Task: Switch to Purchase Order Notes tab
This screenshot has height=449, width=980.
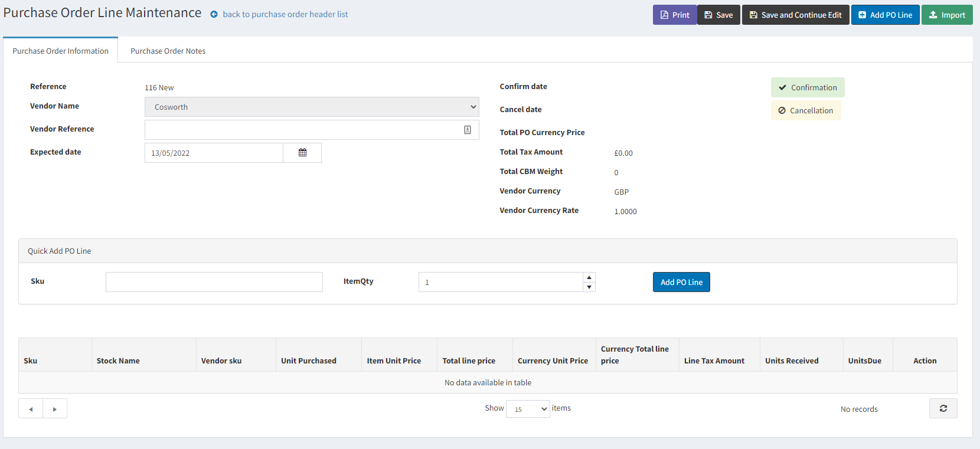Action: pos(168,51)
